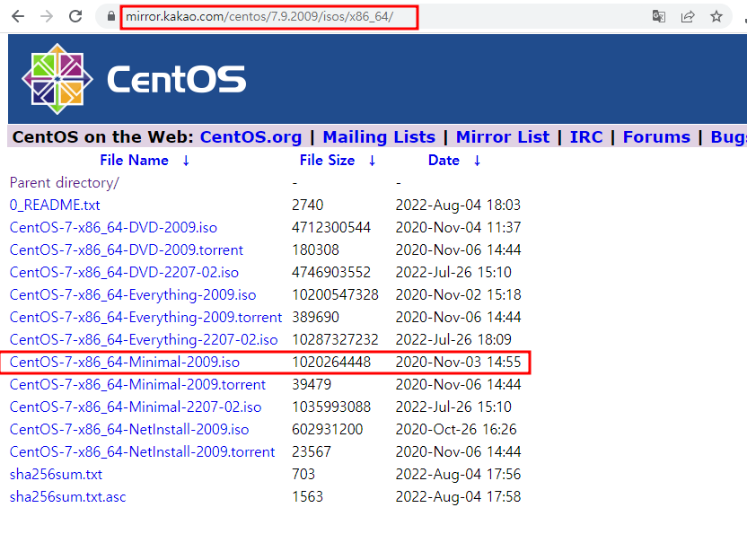Click the date 2020-Oct-26 16:26
Screen dimensions: 747x560
pyautogui.click(x=456, y=429)
